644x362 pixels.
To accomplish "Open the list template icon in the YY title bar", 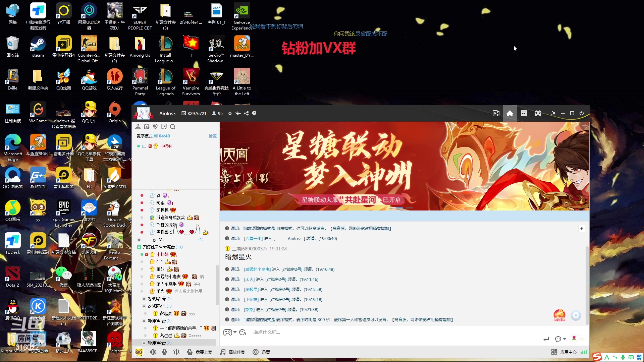I will tap(524, 113).
